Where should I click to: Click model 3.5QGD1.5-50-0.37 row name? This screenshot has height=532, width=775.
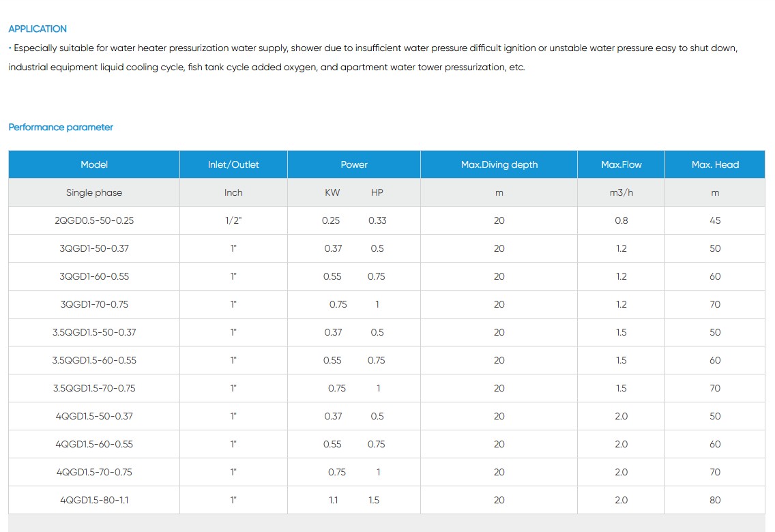[94, 332]
